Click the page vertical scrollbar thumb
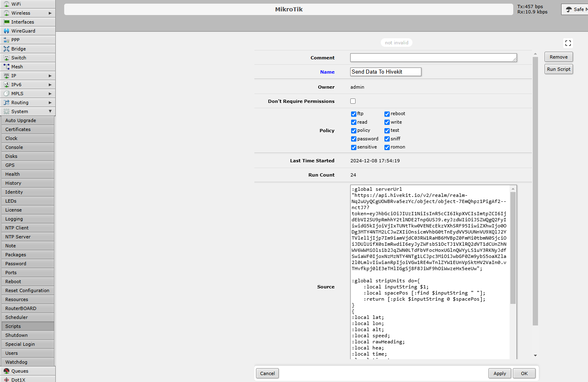The height and width of the screenshot is (382, 588). tap(535, 191)
